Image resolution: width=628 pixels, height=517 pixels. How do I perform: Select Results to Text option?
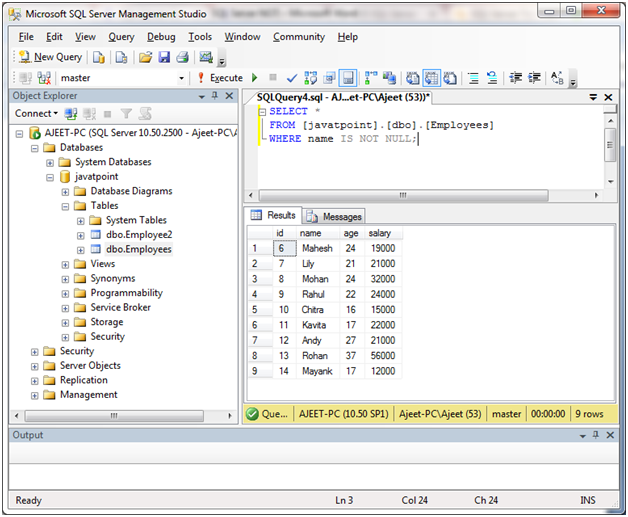click(x=413, y=78)
